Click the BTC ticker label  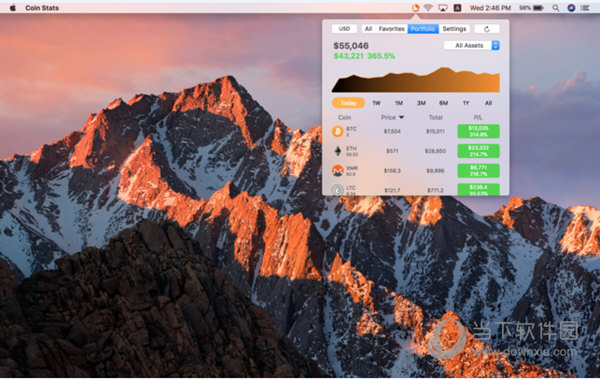tap(351, 129)
